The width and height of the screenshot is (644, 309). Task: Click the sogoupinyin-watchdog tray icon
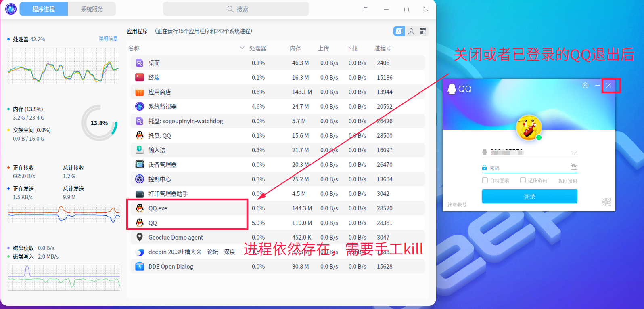(140, 121)
